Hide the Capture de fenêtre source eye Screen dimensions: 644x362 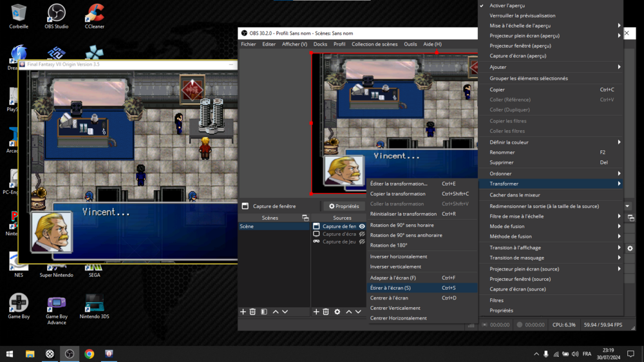click(362, 227)
